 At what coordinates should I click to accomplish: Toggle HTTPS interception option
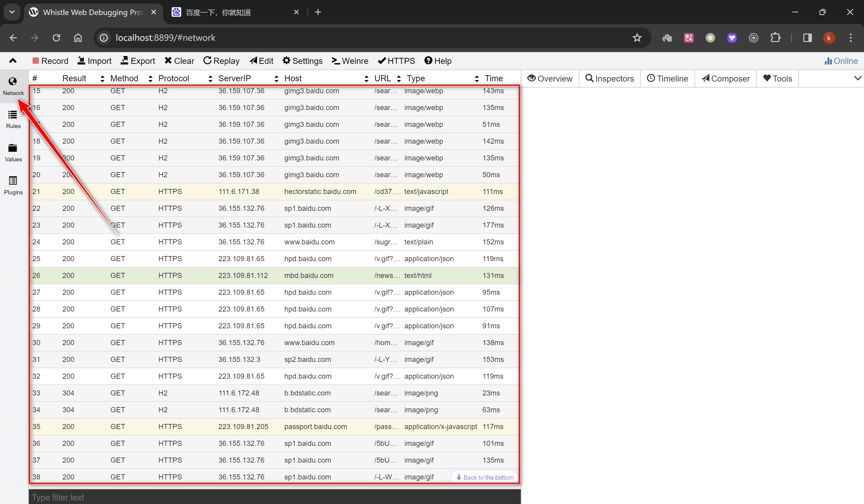click(x=396, y=61)
